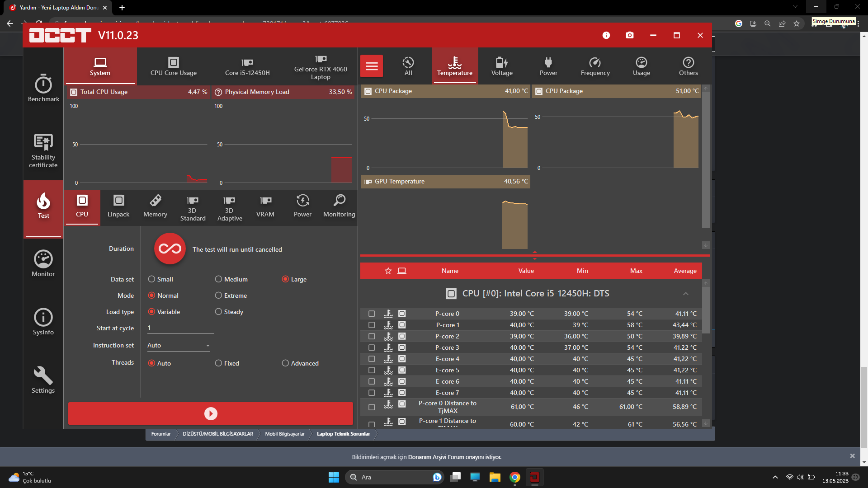
Task: Take a screenshot with camera icon
Action: pos(630,35)
